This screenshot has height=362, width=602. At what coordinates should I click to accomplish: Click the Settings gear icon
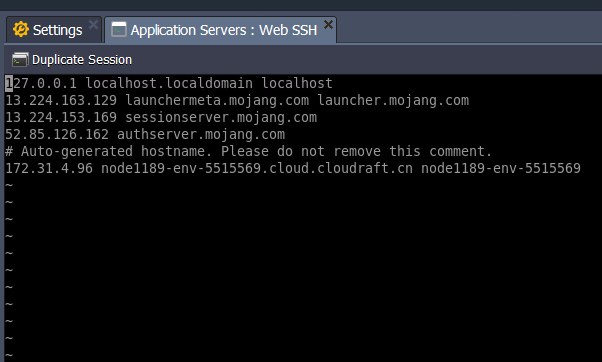[x=21, y=30]
